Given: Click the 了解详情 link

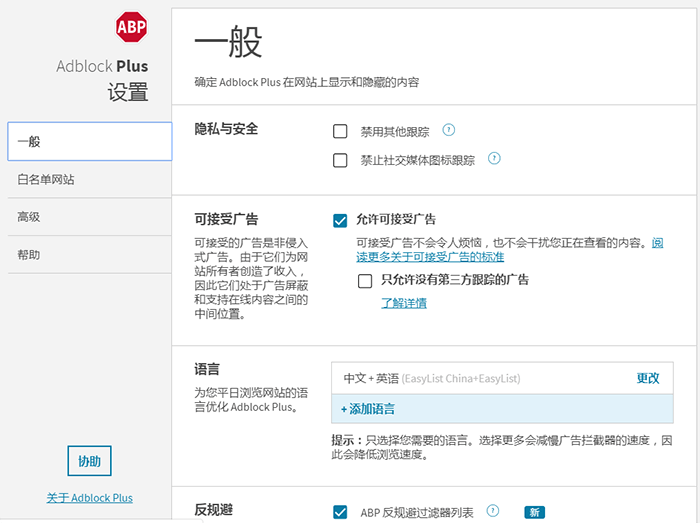Looking at the screenshot, I should pyautogui.click(x=404, y=303).
